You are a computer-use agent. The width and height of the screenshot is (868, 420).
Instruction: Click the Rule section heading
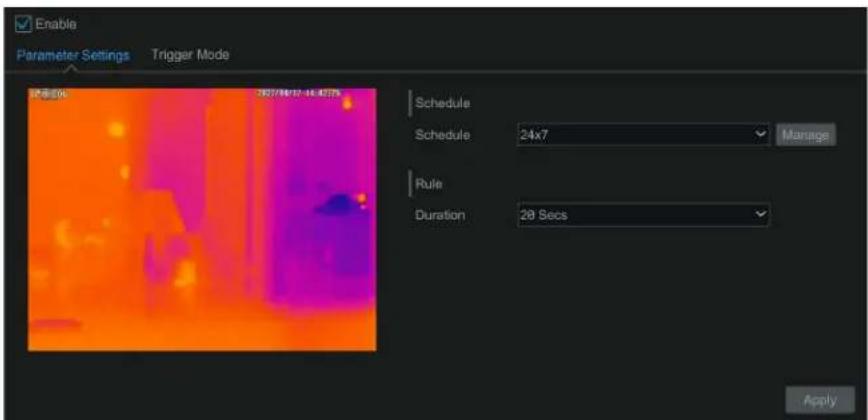tap(428, 184)
